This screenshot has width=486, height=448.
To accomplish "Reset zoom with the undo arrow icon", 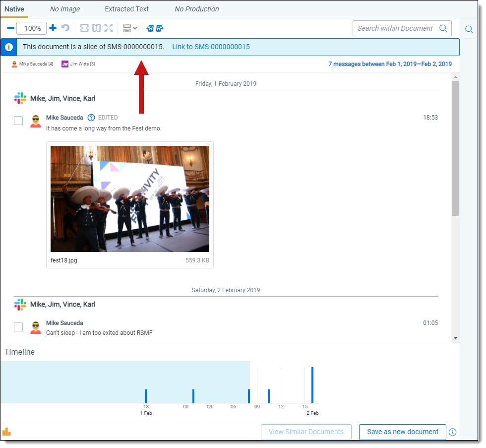I will (65, 28).
